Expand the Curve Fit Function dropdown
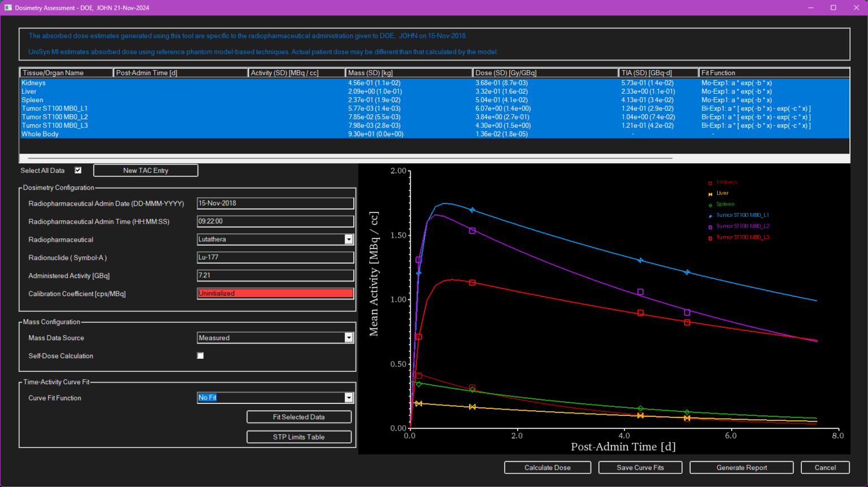The width and height of the screenshot is (868, 487). (348, 397)
